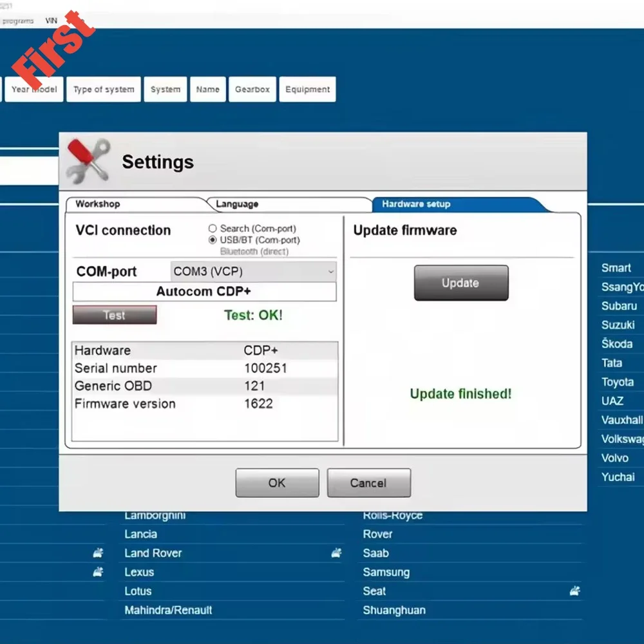Confirm settings with the OK button

pos(277,482)
